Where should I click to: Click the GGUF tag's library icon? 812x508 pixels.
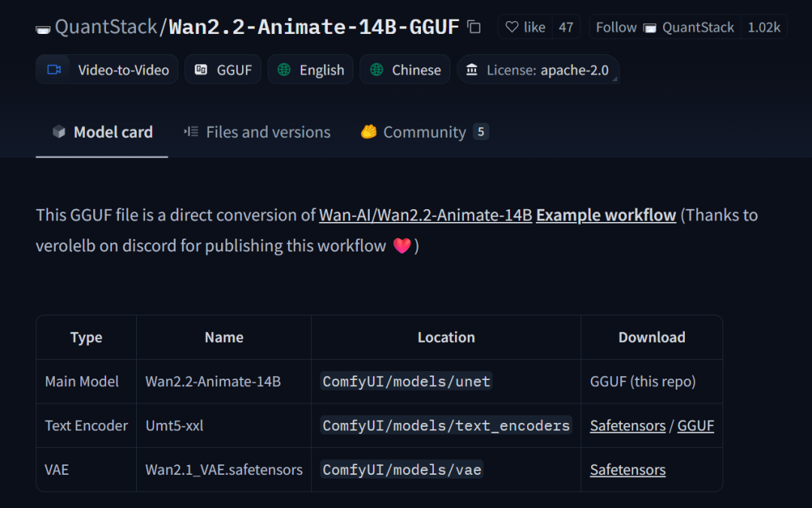pos(201,69)
